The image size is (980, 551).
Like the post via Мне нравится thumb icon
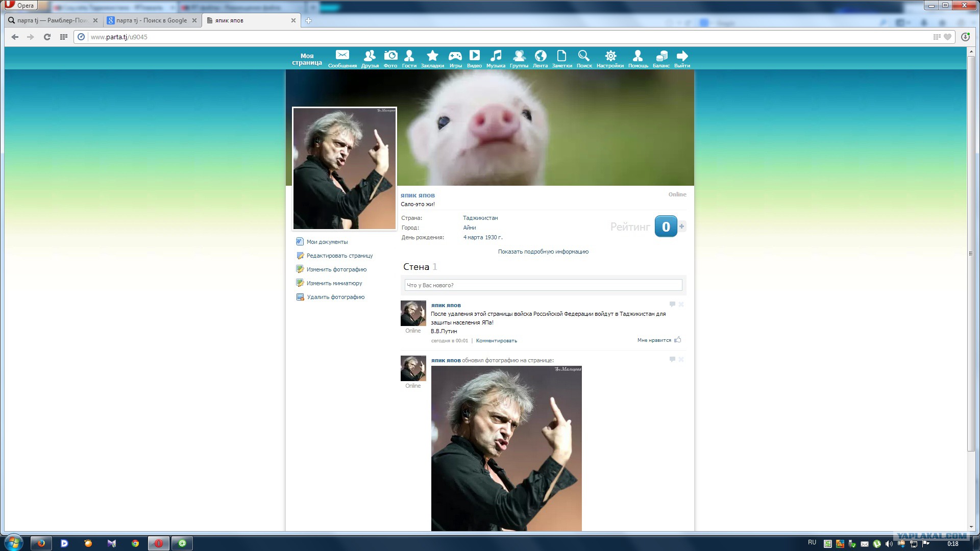point(677,340)
